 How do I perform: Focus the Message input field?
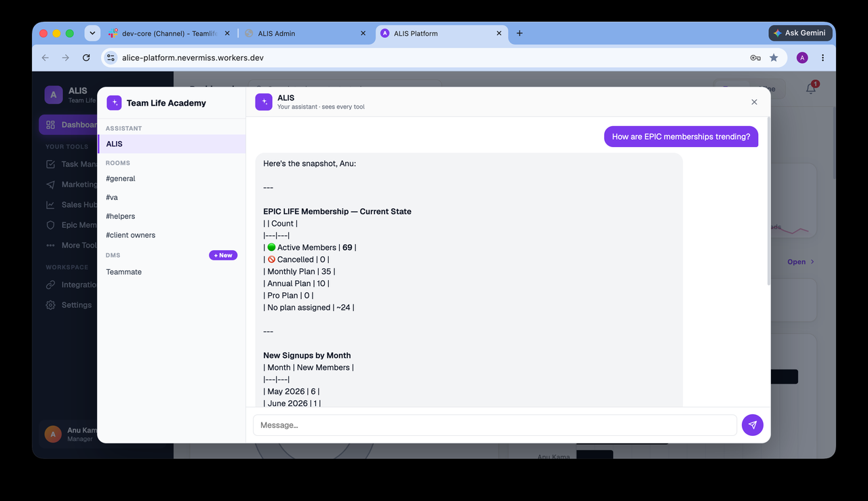click(x=495, y=425)
